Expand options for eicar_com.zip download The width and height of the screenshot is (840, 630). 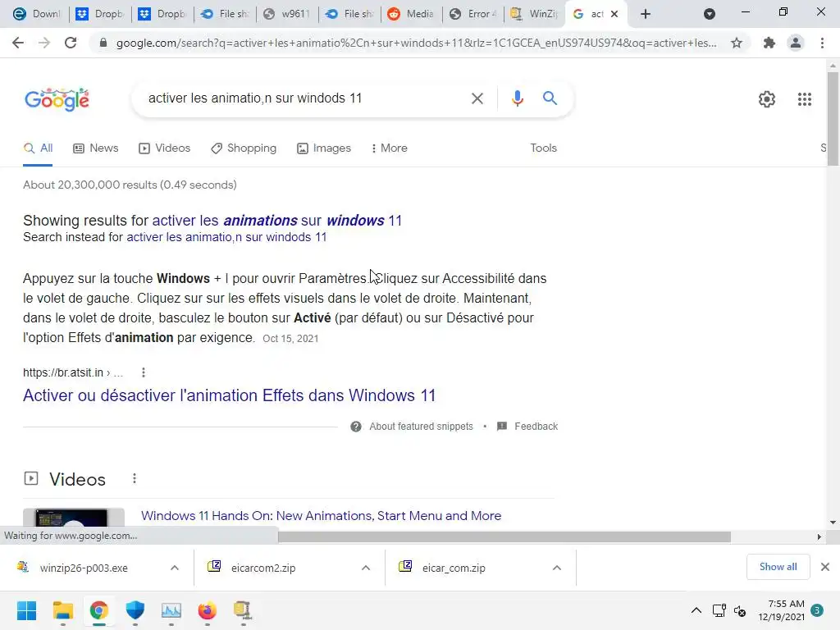tap(557, 568)
